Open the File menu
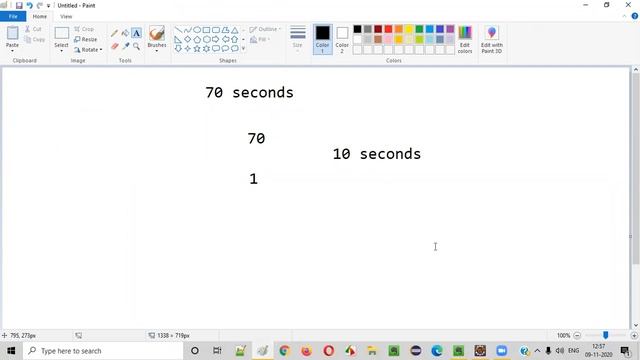 coord(13,16)
